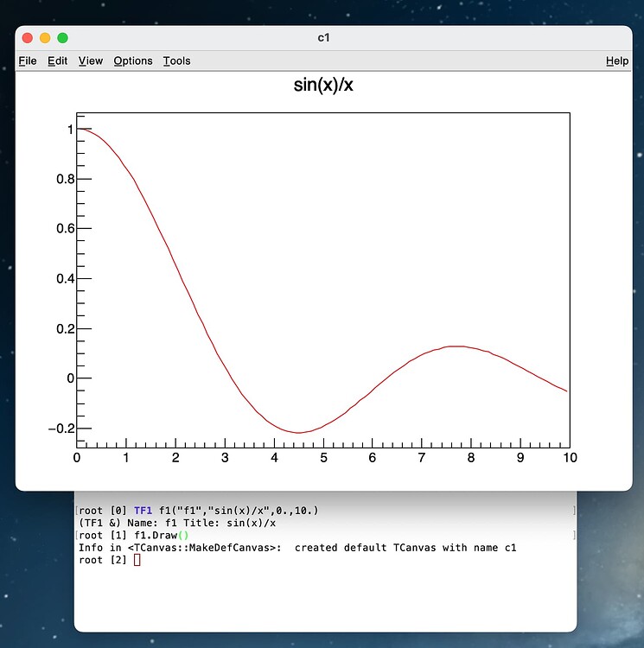Screen dimensions: 644x648
Task: Close the c1 canvas window
Action: (x=28, y=38)
